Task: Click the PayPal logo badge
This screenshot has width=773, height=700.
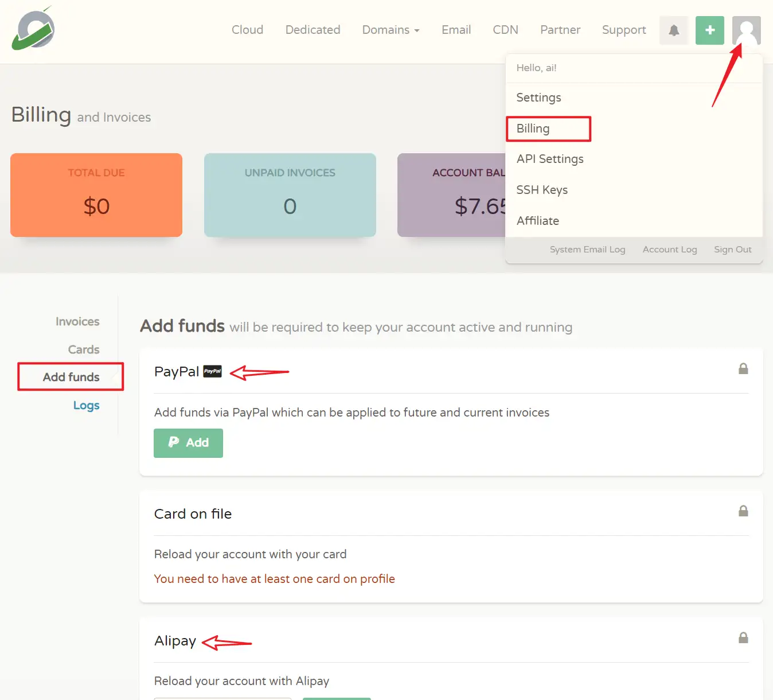Action: [x=213, y=371]
